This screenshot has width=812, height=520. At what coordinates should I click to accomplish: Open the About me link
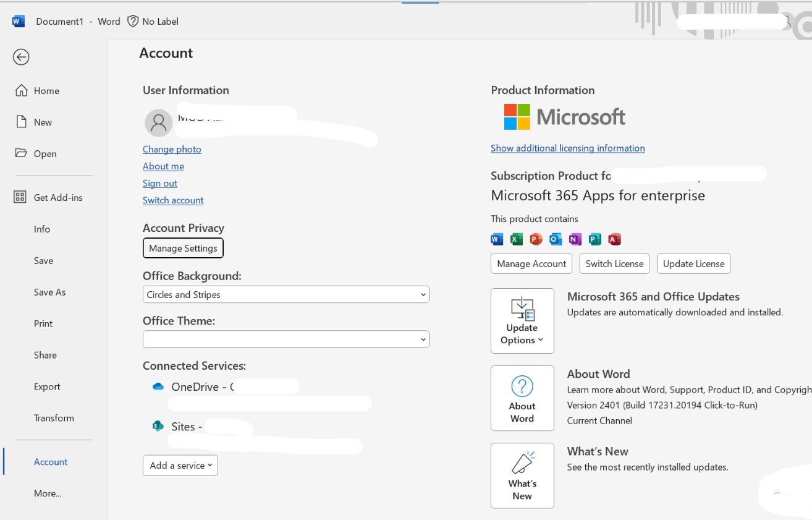coord(163,166)
